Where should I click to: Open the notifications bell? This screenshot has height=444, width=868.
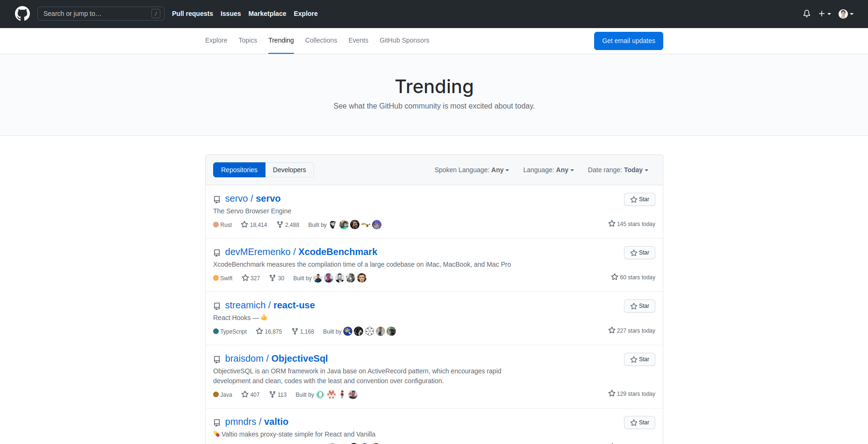[806, 14]
